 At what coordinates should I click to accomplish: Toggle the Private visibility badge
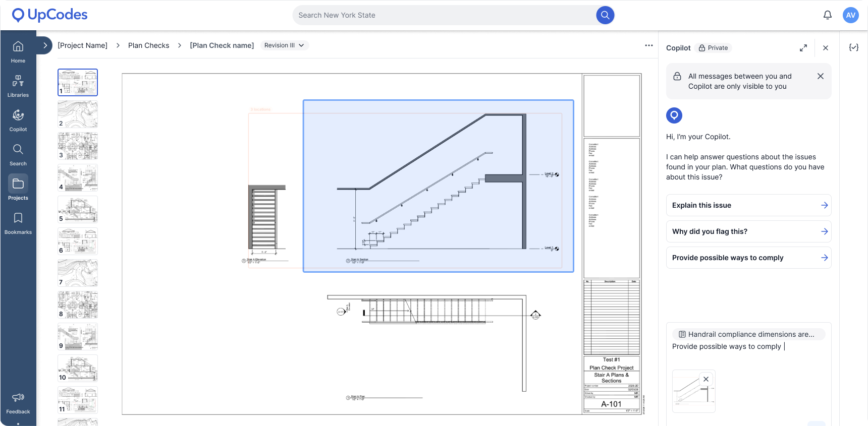pos(713,48)
